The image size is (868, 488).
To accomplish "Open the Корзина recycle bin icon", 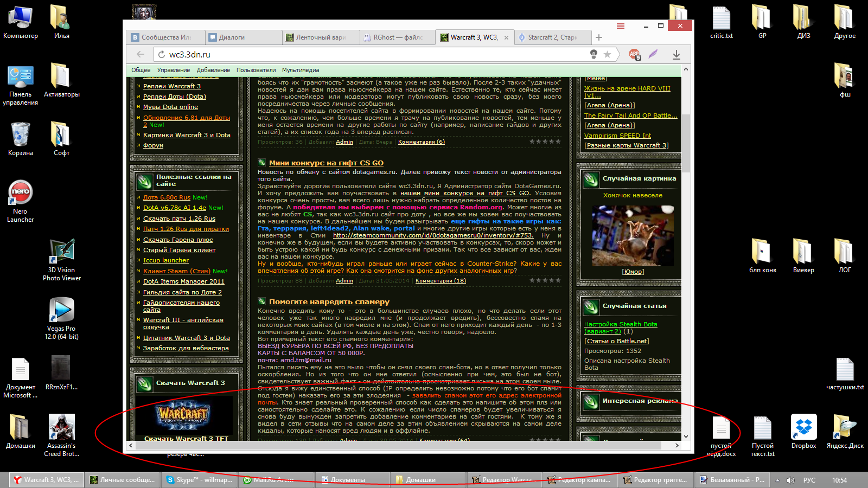I will tap(21, 139).
